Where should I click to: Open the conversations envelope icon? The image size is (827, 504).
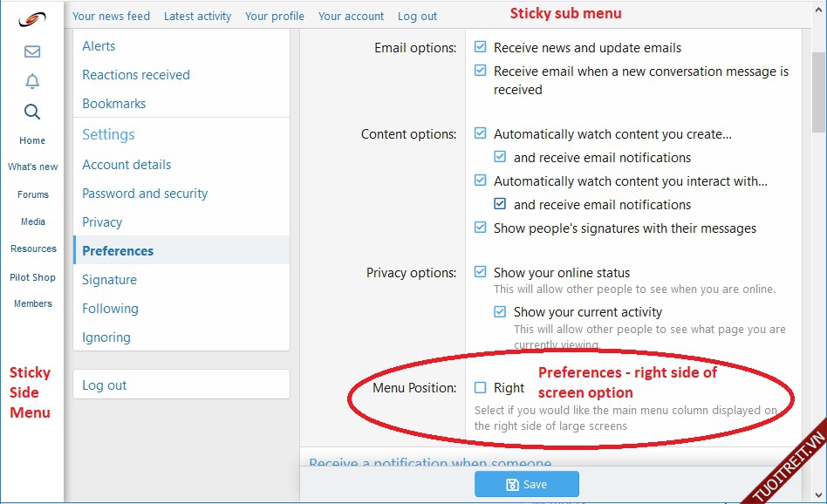click(x=32, y=52)
